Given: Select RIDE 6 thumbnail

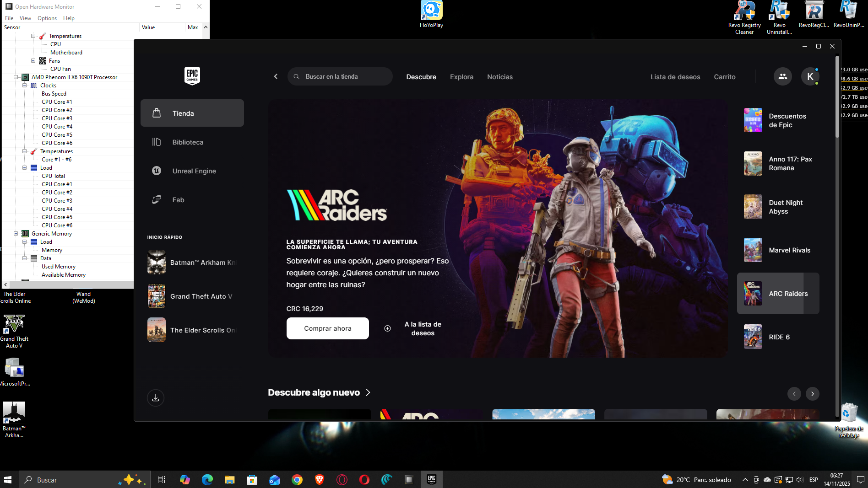Looking at the screenshot, I should coord(753,337).
